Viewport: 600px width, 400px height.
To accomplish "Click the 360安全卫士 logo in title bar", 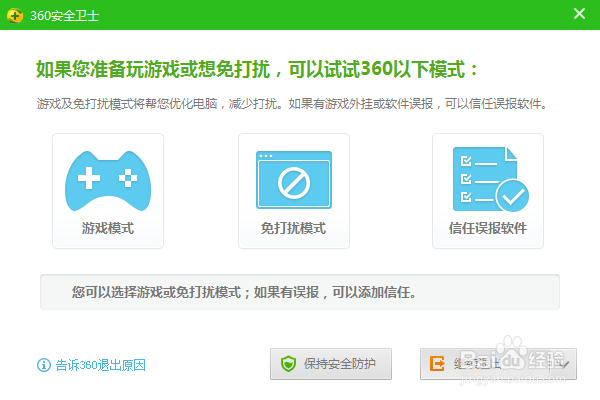I will (15, 15).
